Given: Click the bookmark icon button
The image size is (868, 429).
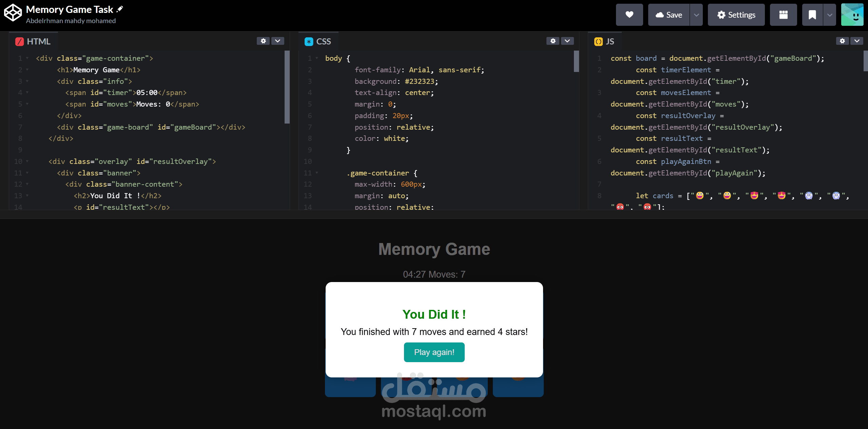Looking at the screenshot, I should point(812,15).
